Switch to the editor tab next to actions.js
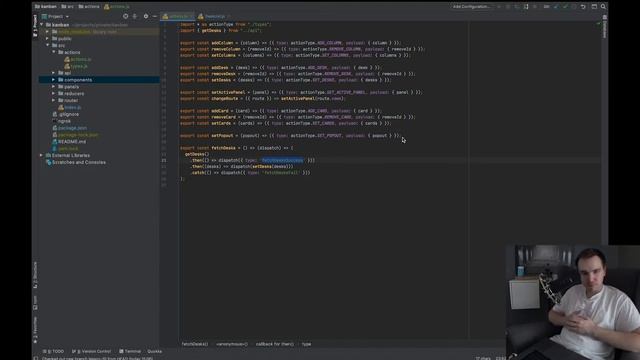This screenshot has width=640, height=360. point(214,16)
